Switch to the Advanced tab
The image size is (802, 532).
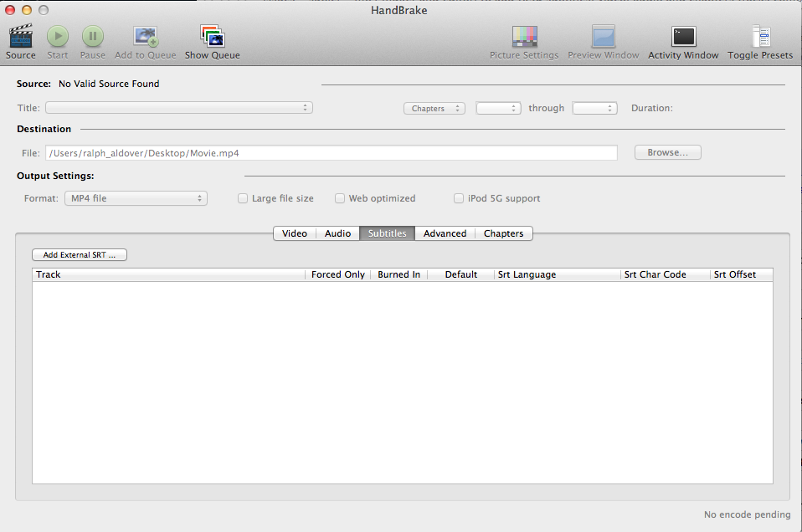[x=445, y=233]
